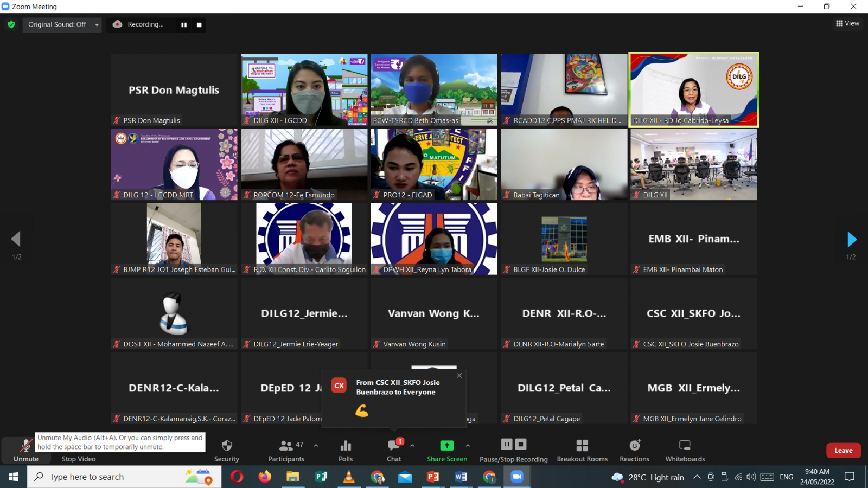Pause recording from bottom toolbar
The image size is (868, 488).
pyautogui.click(x=507, y=445)
